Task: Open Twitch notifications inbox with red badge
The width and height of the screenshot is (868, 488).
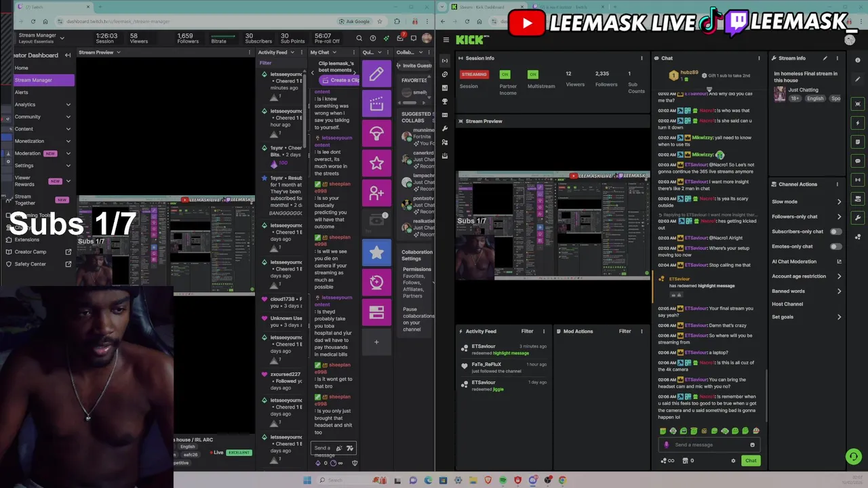Action: (400, 39)
